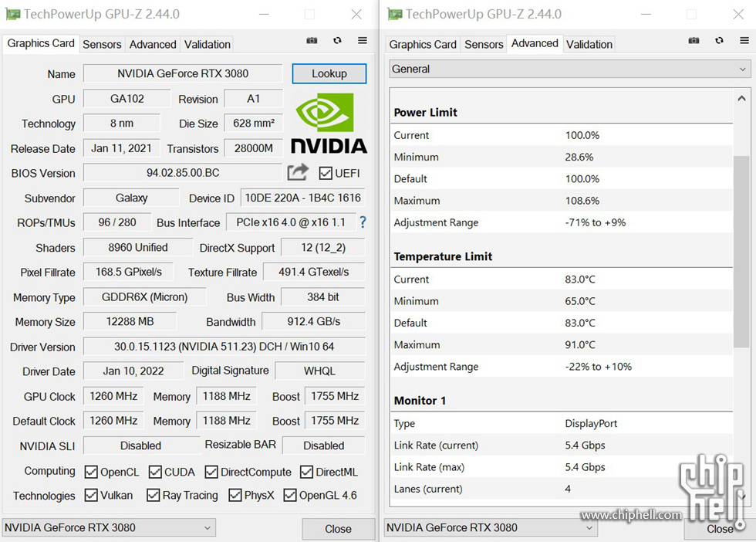Select Advanced tab in right window
This screenshot has height=542, width=756.
pyautogui.click(x=535, y=43)
